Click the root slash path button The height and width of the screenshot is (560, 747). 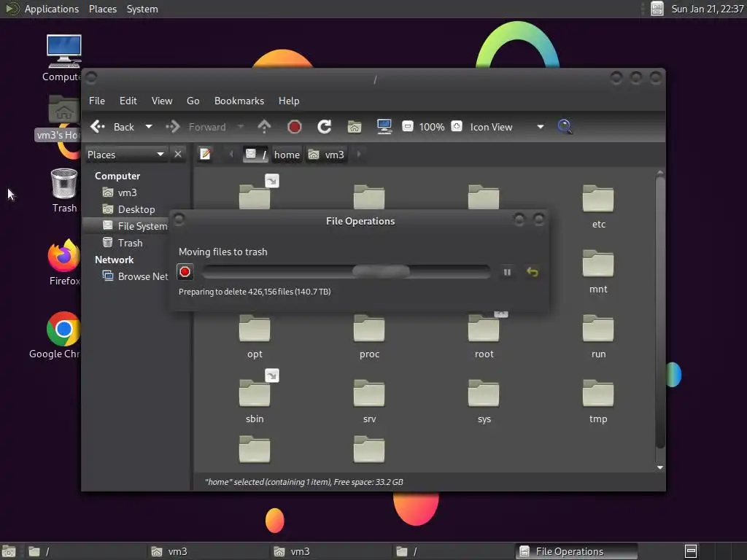click(x=256, y=155)
